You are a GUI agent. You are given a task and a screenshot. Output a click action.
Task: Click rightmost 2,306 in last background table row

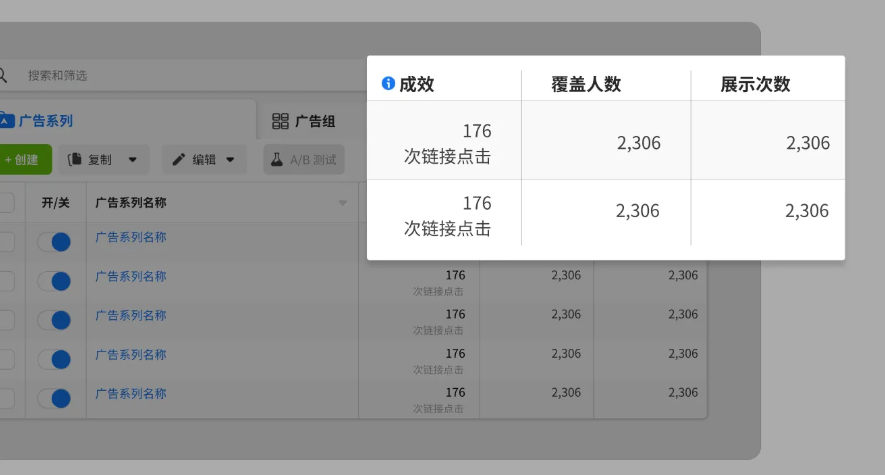pyautogui.click(x=683, y=393)
